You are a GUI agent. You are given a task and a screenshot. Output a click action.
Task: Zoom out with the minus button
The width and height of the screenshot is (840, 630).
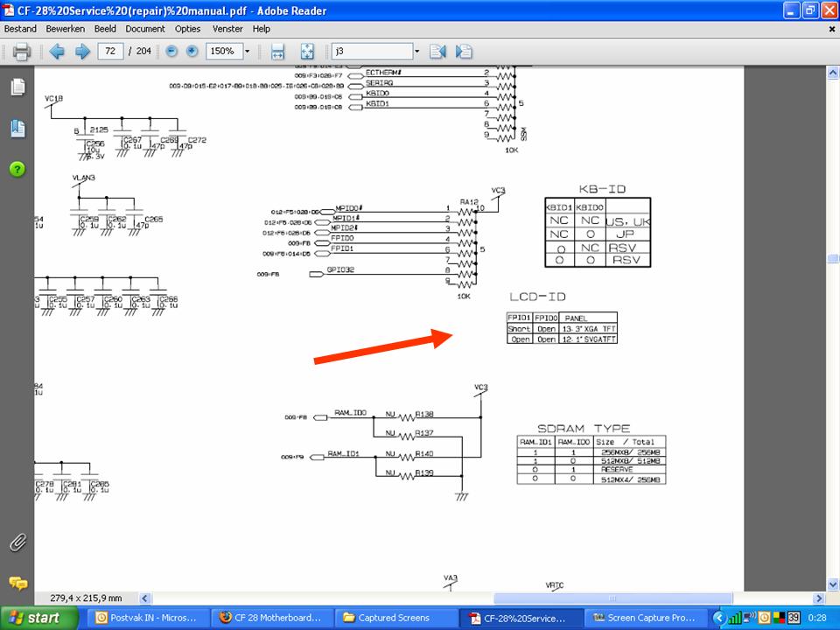click(x=171, y=52)
